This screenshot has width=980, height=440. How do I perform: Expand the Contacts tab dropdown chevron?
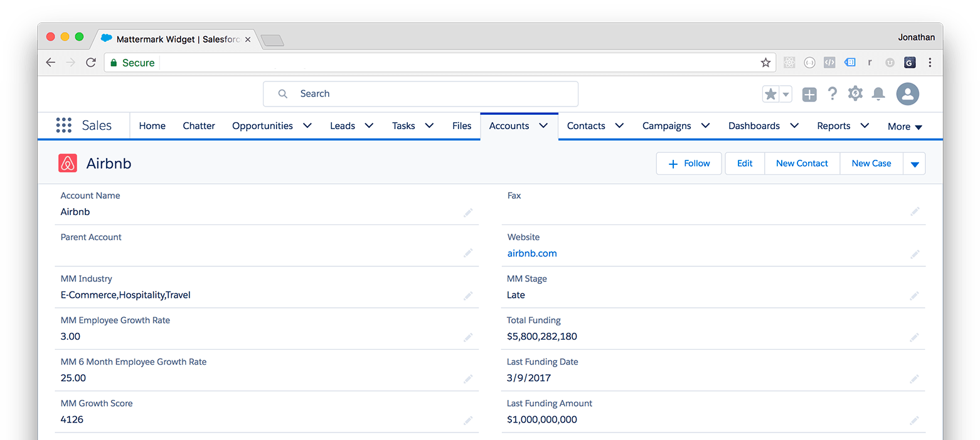619,125
